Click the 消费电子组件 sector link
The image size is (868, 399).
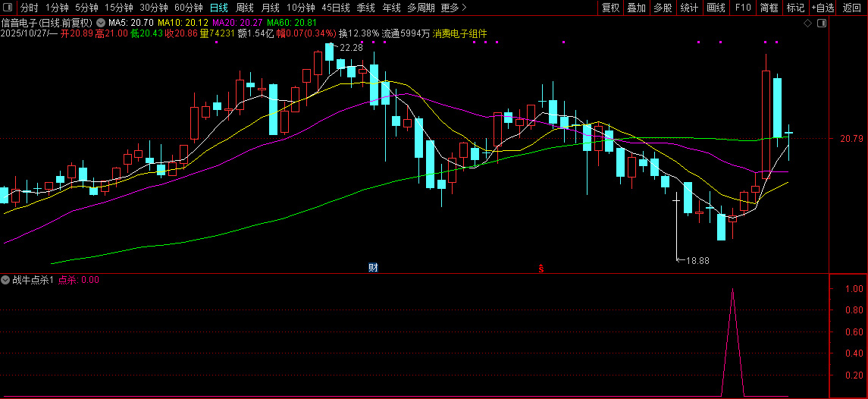[460, 33]
